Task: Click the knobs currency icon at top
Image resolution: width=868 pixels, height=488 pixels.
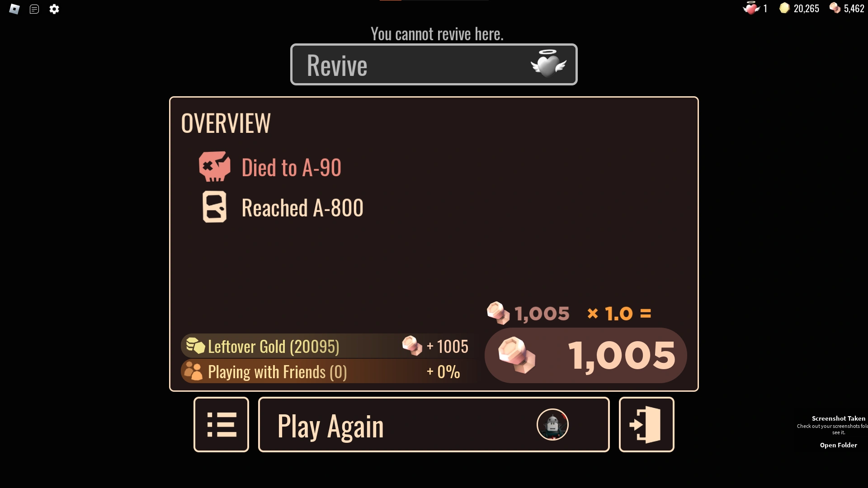Action: [835, 8]
